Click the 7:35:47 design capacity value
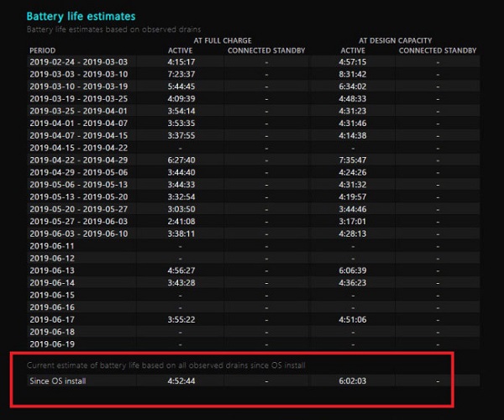The image size is (504, 420). click(352, 160)
